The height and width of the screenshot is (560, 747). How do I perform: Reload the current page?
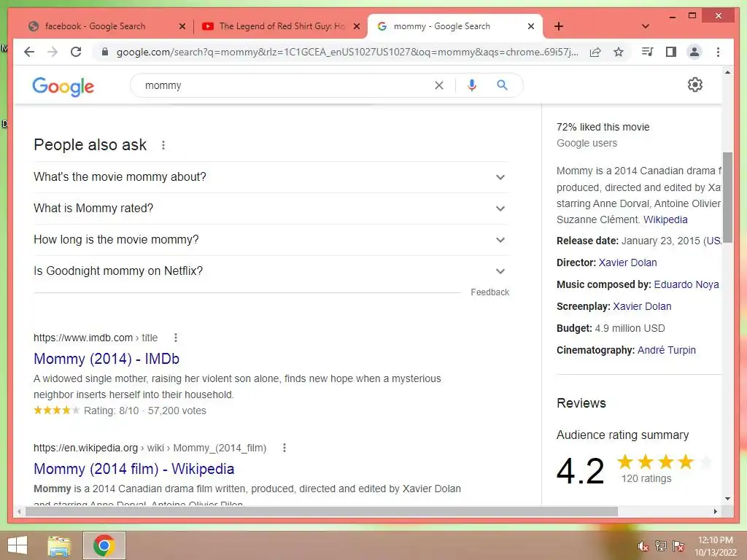76,52
